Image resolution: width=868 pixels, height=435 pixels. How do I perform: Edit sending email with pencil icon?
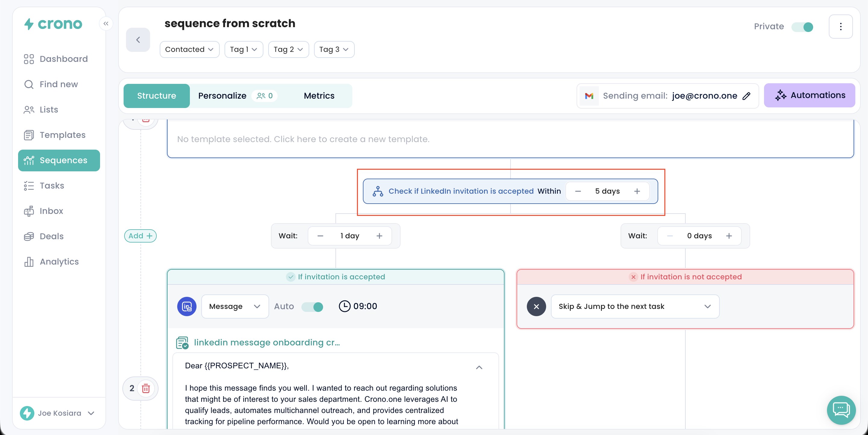[x=747, y=96]
